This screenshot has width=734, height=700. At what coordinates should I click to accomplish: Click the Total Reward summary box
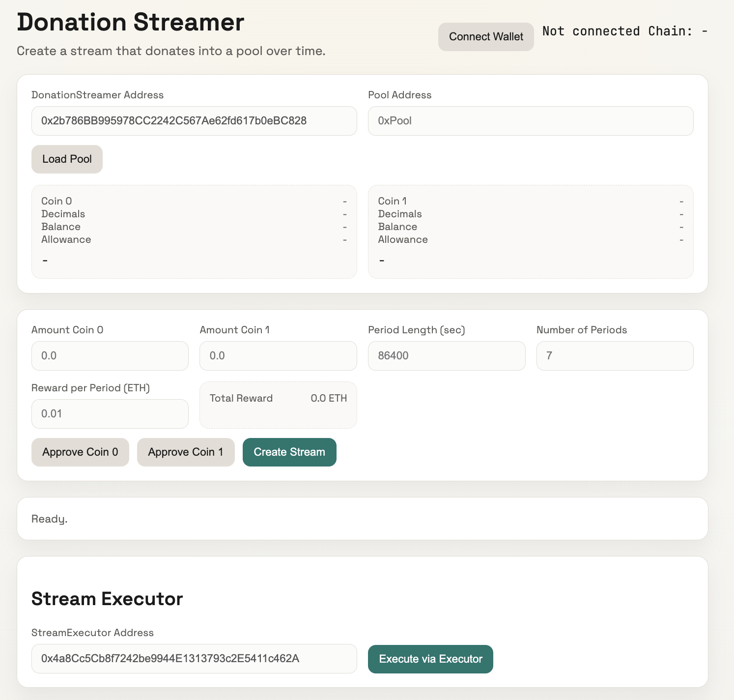click(x=278, y=405)
